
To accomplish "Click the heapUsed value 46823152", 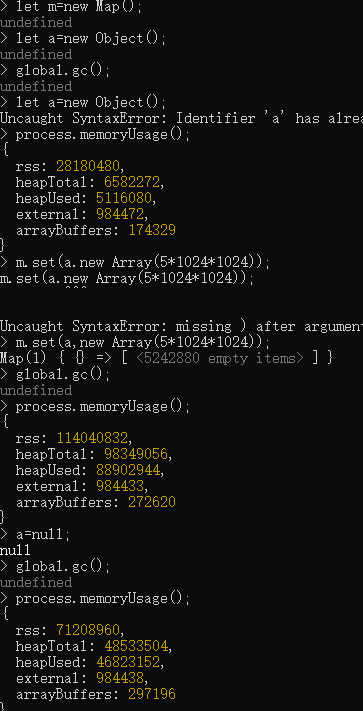I will point(128,662).
